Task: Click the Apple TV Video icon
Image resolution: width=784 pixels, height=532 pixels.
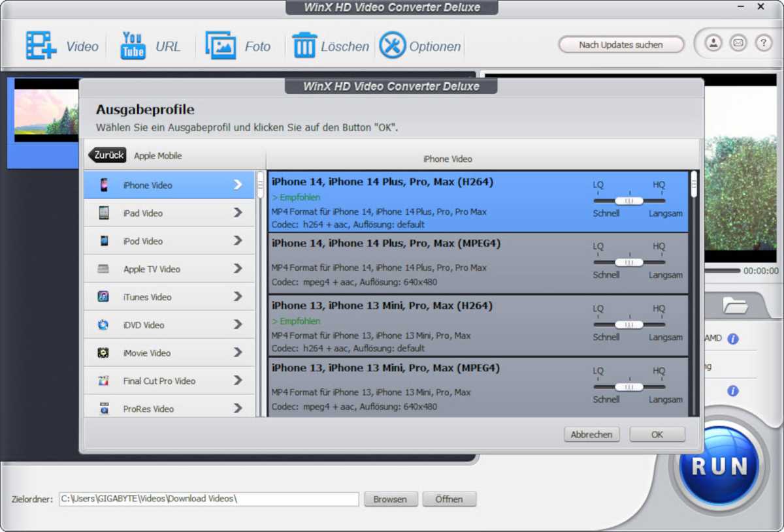Action: pos(103,269)
